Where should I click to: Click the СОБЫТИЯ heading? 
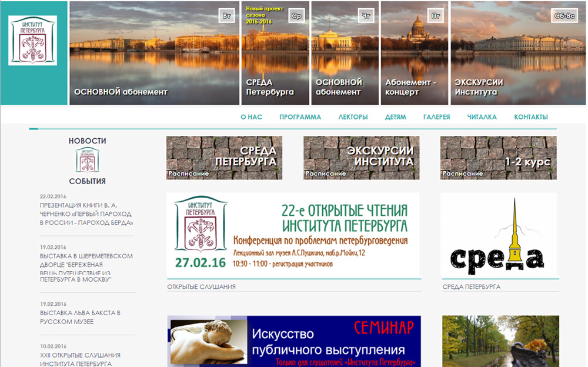point(88,181)
